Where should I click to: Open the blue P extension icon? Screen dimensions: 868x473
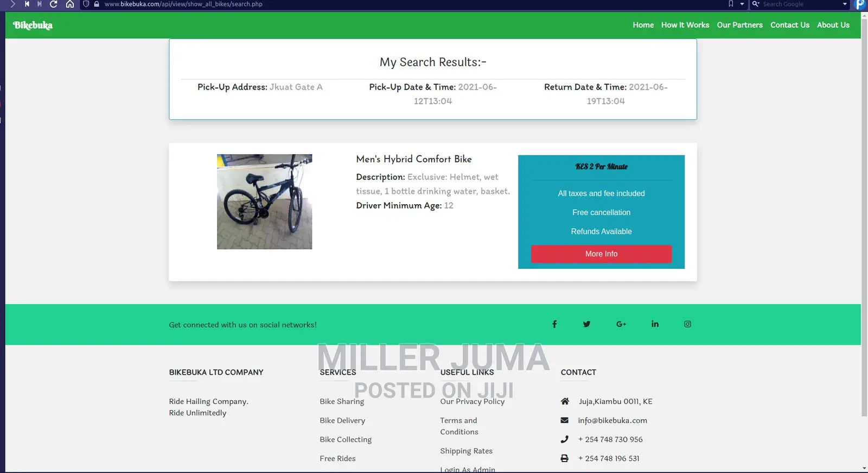pos(860,4)
